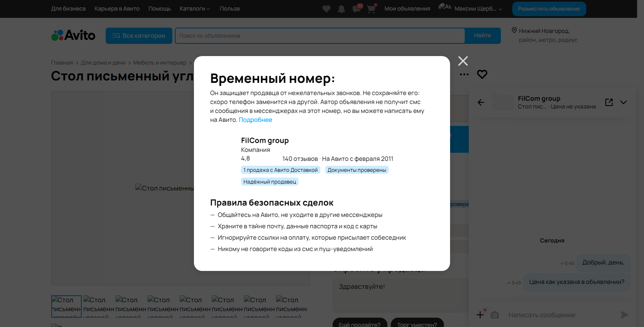Open notifications bell in the top bar

[x=342, y=9]
